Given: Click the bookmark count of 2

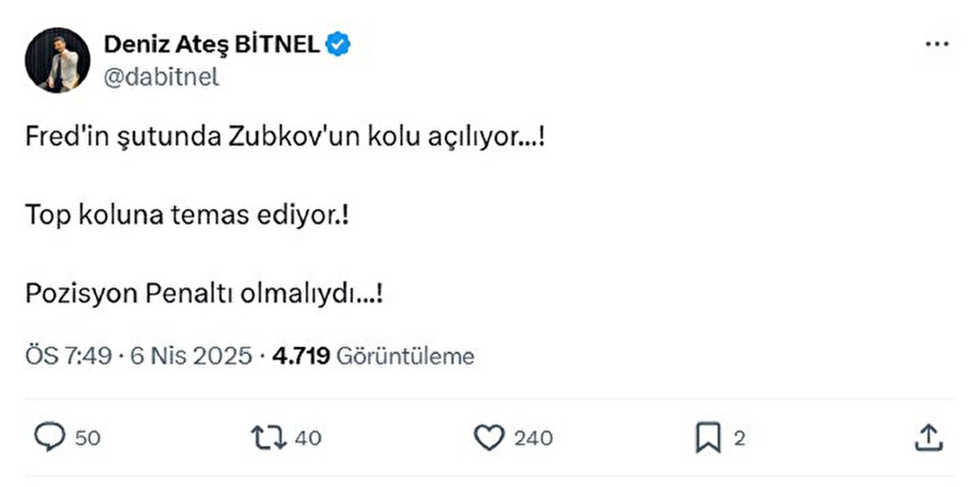Looking at the screenshot, I should pyautogui.click(x=740, y=439).
